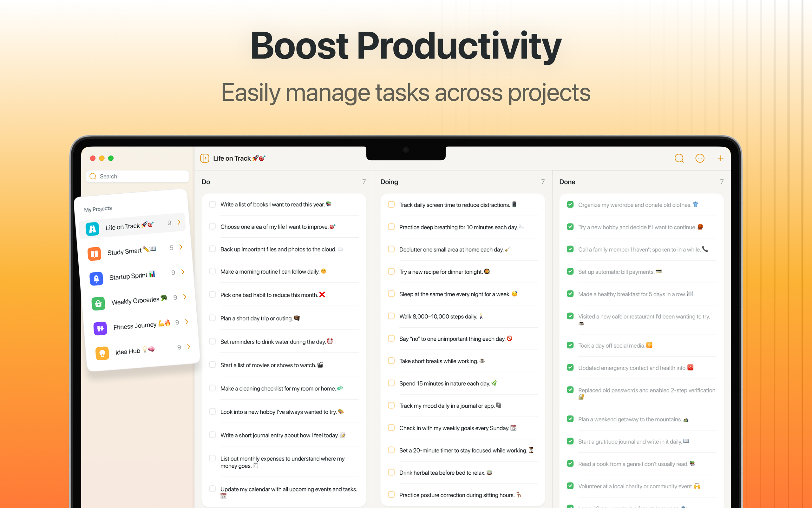812x508 pixels.
Task: Select Startup Sprint project in sidebar
Action: point(136,275)
